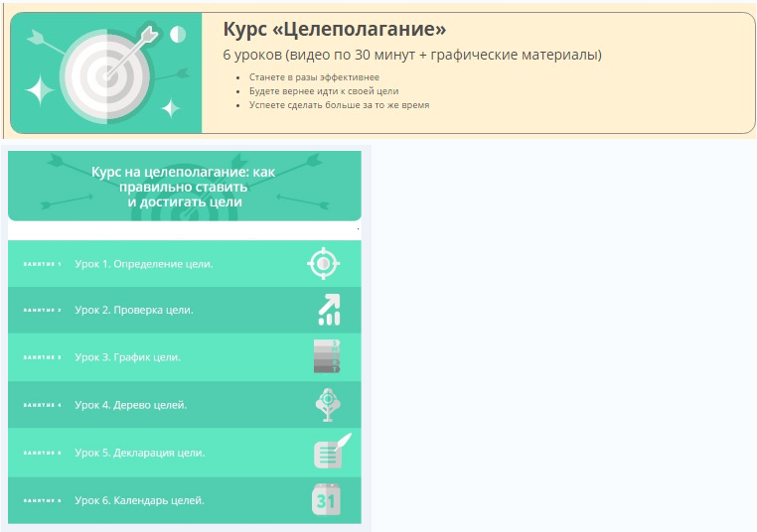The width and height of the screenshot is (757, 532).
Task: Click the "Станете в разы эффективнее" bullet point
Action: (x=313, y=76)
